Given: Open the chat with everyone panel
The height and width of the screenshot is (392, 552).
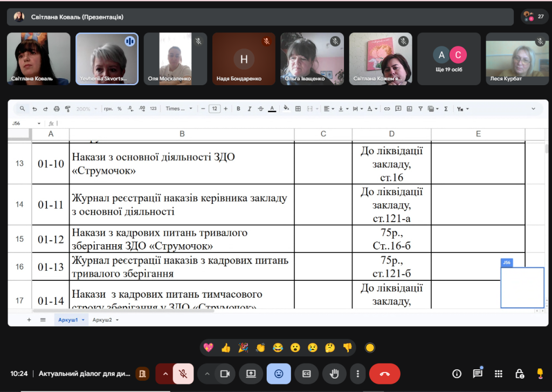Looking at the screenshot, I should [x=478, y=374].
